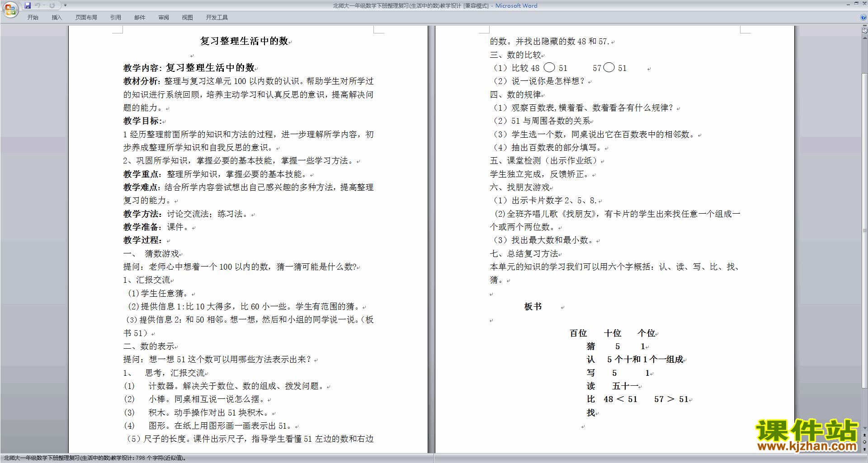Click heading 五、课堂检测（出示作业纸）

(544, 161)
